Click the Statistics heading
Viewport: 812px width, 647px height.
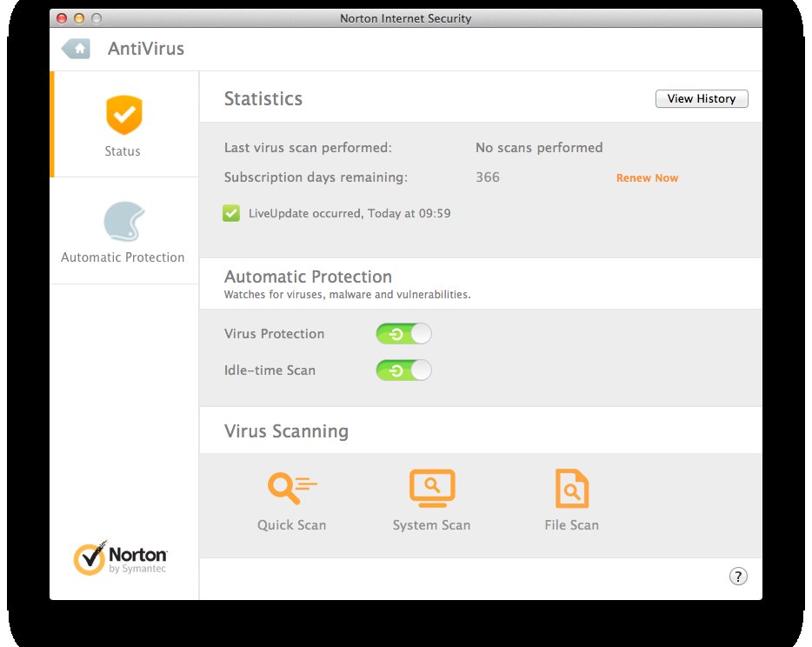point(263,98)
